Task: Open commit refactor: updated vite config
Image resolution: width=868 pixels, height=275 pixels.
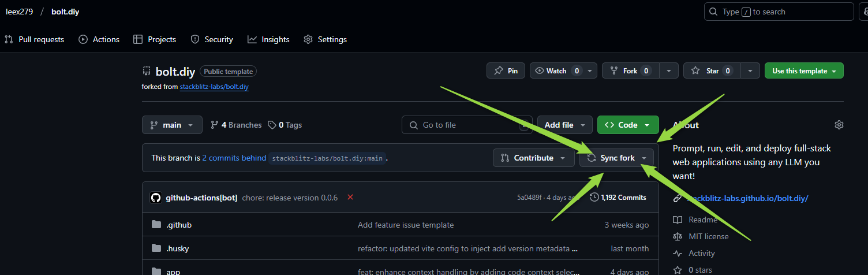Action: tap(467, 248)
